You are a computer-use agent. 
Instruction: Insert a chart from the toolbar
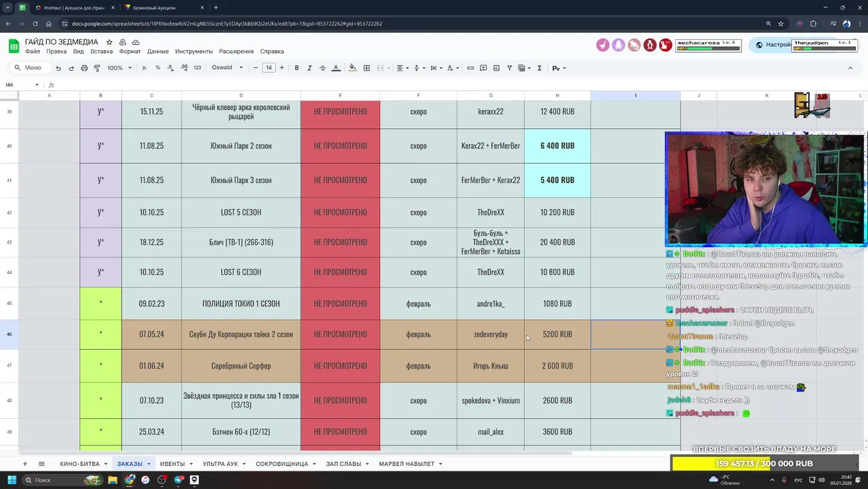496,68
